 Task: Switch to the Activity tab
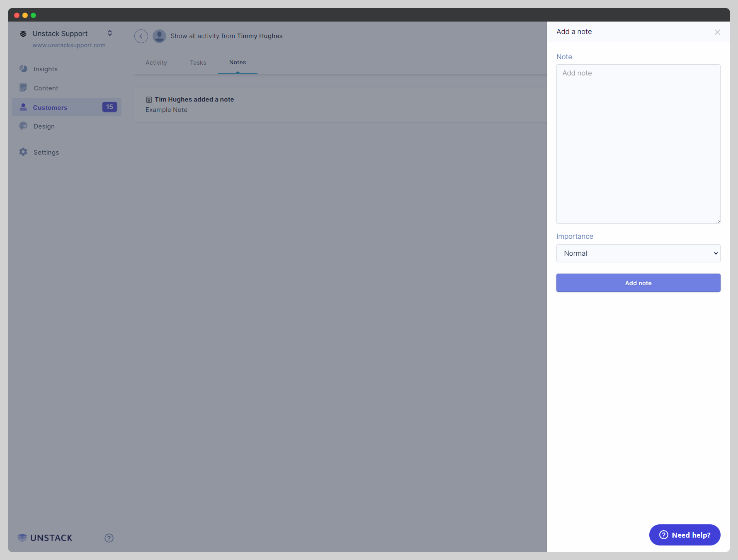tap(156, 63)
